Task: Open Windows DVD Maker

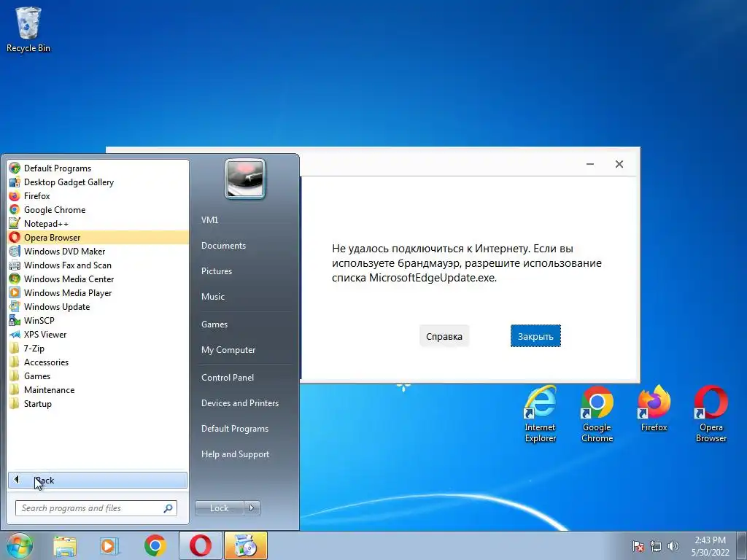Action: pos(98,251)
